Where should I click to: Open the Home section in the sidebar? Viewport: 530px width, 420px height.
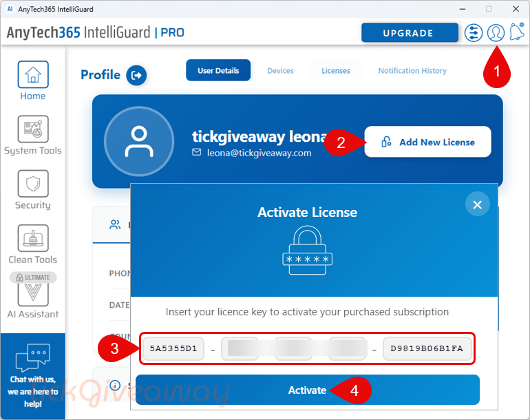[33, 81]
